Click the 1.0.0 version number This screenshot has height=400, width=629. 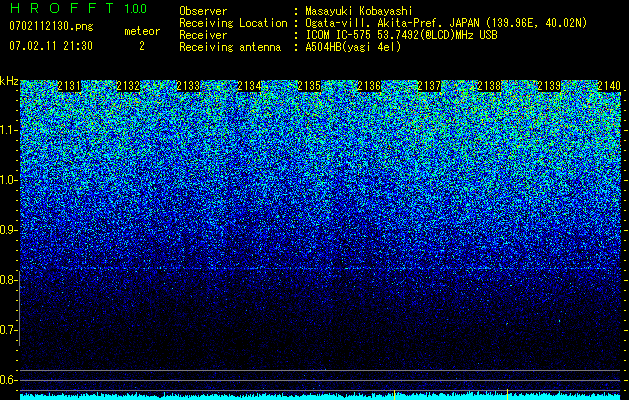tap(135, 8)
